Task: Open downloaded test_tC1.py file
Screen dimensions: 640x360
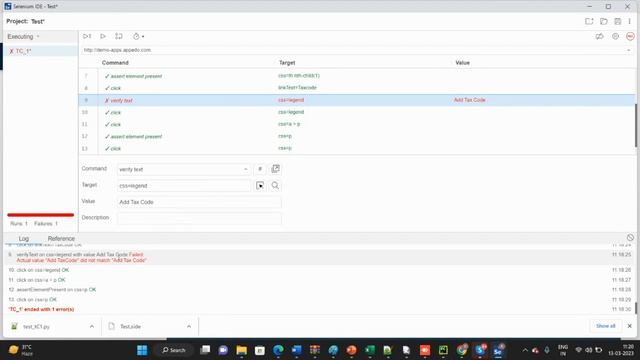Action: 36,327
